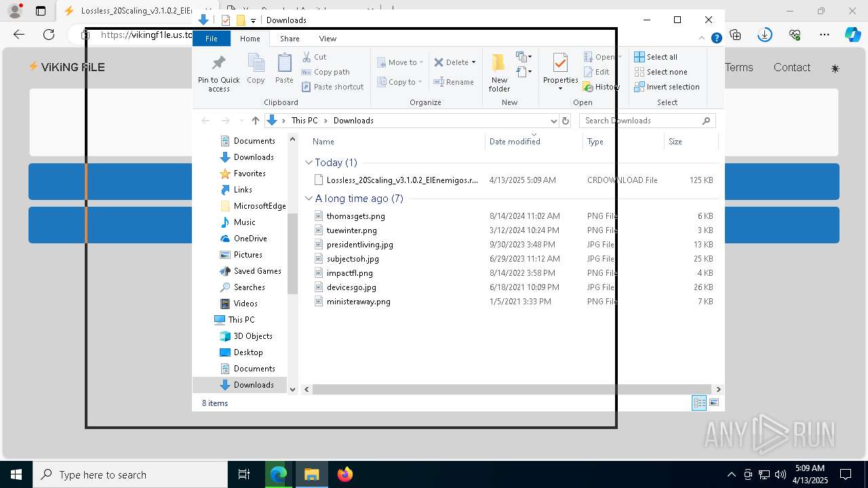Screen dimensions: 868x488
Task: Click the Delete red X icon
Action: (x=439, y=62)
